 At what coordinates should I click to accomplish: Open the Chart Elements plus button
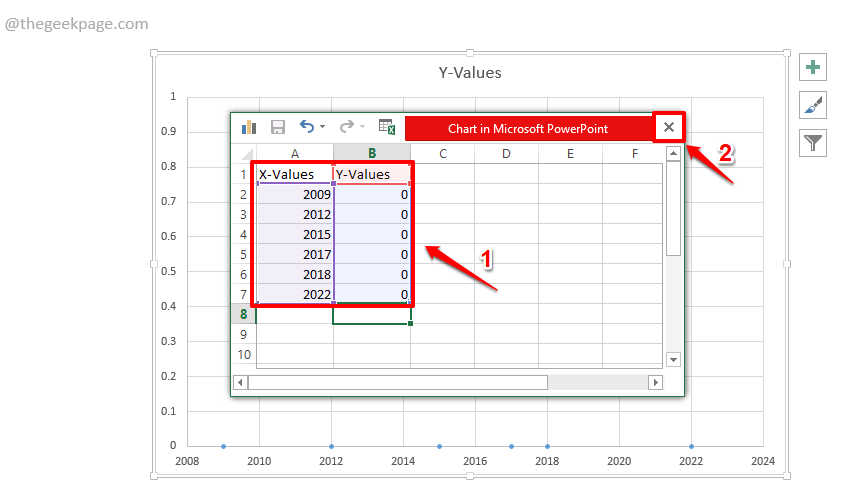[813, 67]
